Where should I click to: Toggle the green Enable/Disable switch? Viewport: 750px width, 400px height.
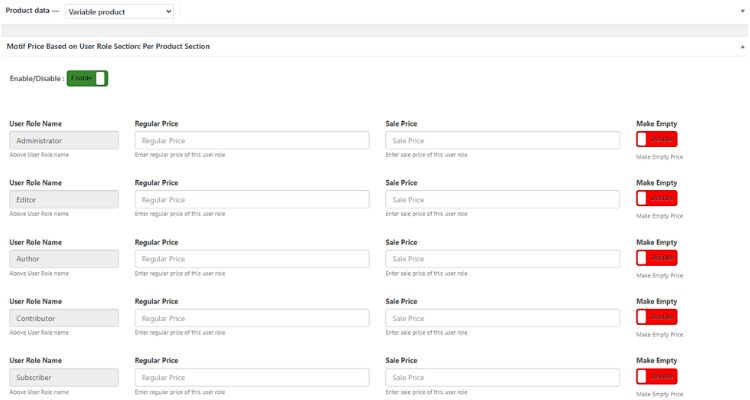87,78
